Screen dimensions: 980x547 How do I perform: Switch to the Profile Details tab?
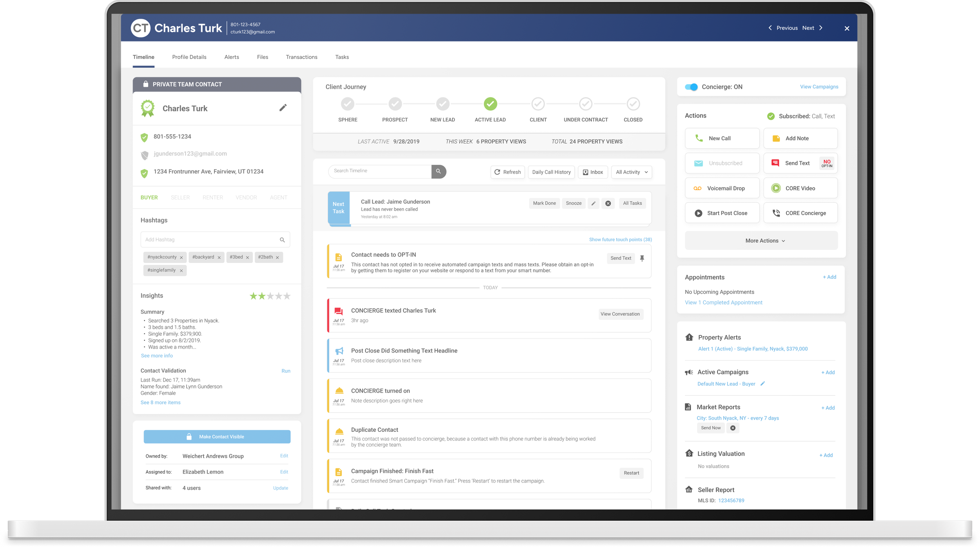(189, 57)
